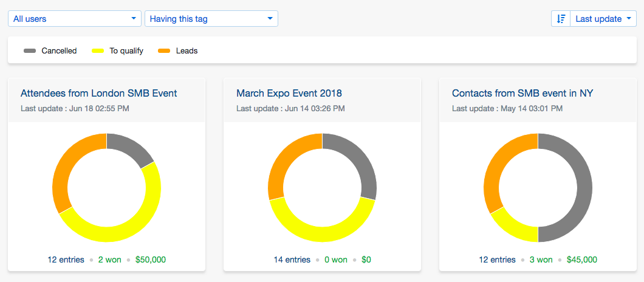
Task: Open the Last update sort dropdown
Action: click(x=603, y=19)
